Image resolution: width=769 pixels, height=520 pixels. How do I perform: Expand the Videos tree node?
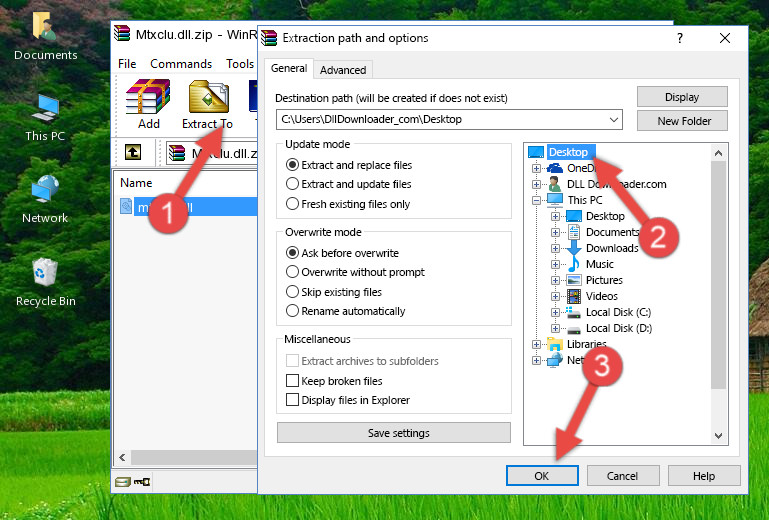[555, 296]
